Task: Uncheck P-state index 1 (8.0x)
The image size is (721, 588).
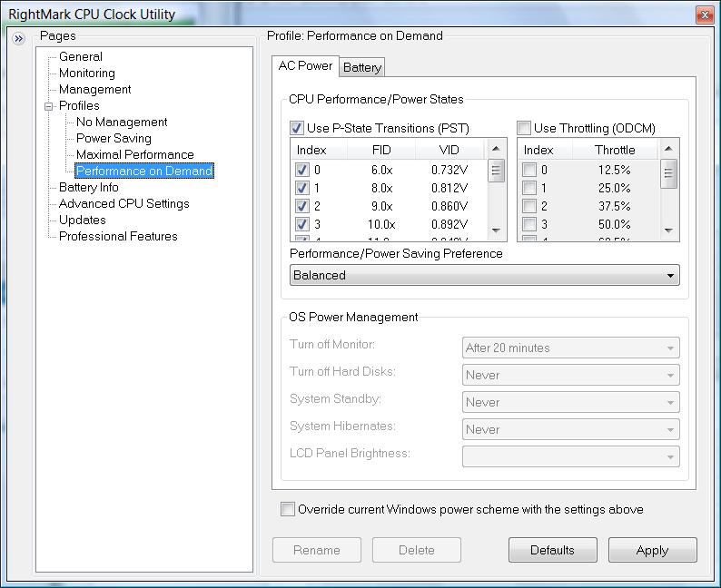Action: 301,188
